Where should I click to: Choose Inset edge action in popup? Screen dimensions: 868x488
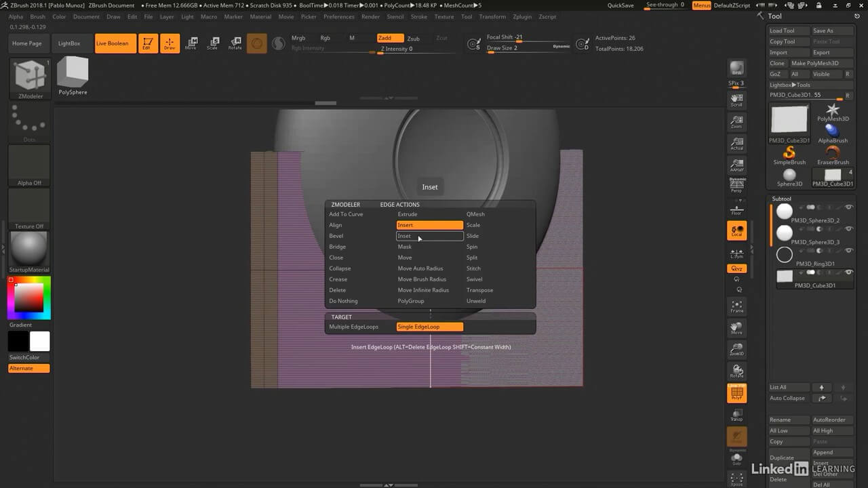pyautogui.click(x=429, y=236)
